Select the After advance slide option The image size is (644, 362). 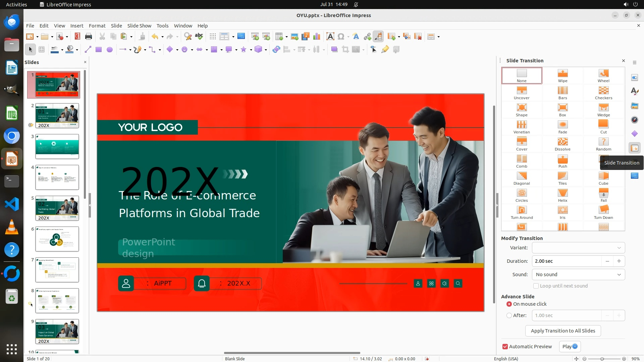click(x=509, y=315)
